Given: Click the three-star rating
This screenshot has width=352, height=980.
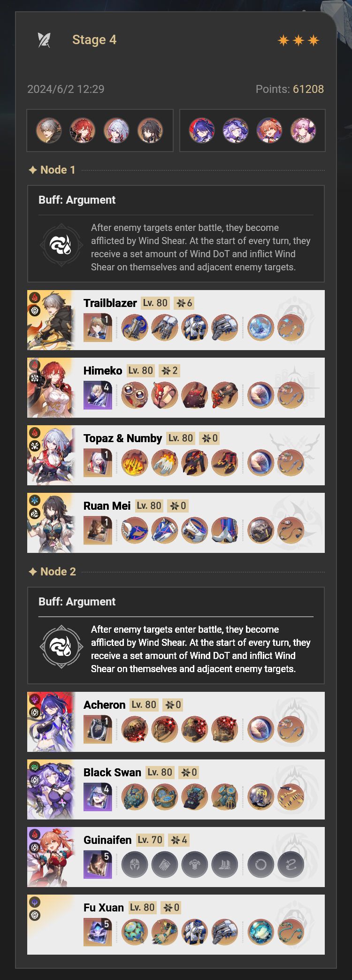Looking at the screenshot, I should point(298,40).
